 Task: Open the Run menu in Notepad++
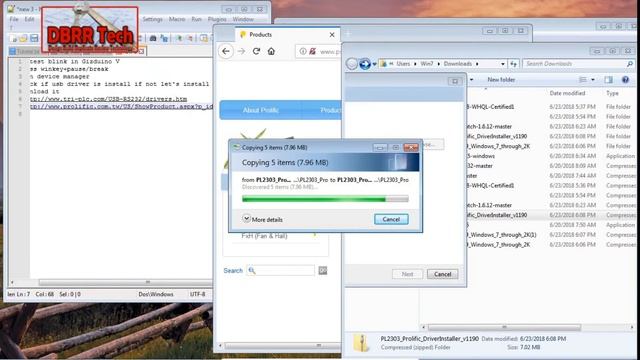pos(197,19)
